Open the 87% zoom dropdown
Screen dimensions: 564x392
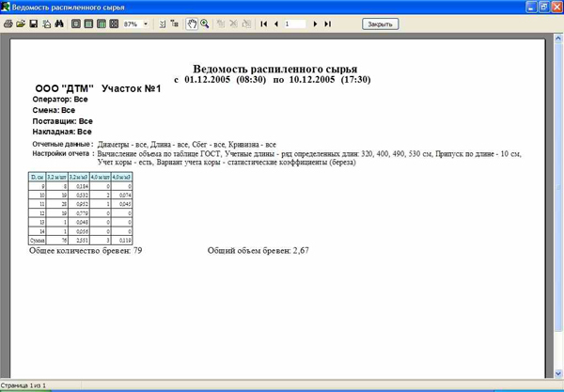click(x=146, y=23)
